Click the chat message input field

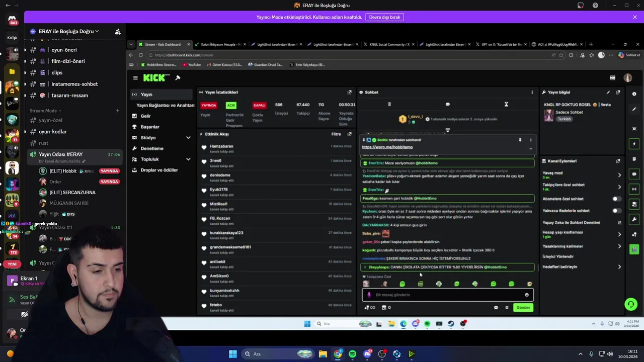448,295
